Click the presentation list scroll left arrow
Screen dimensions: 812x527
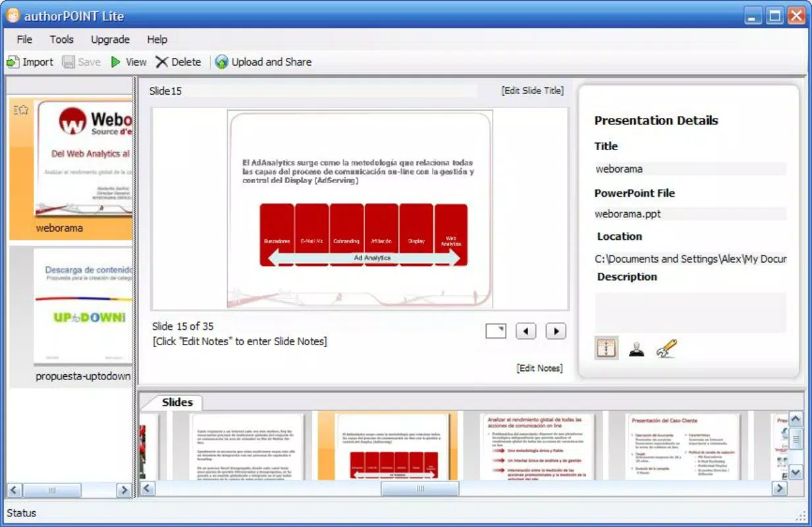[x=14, y=490]
